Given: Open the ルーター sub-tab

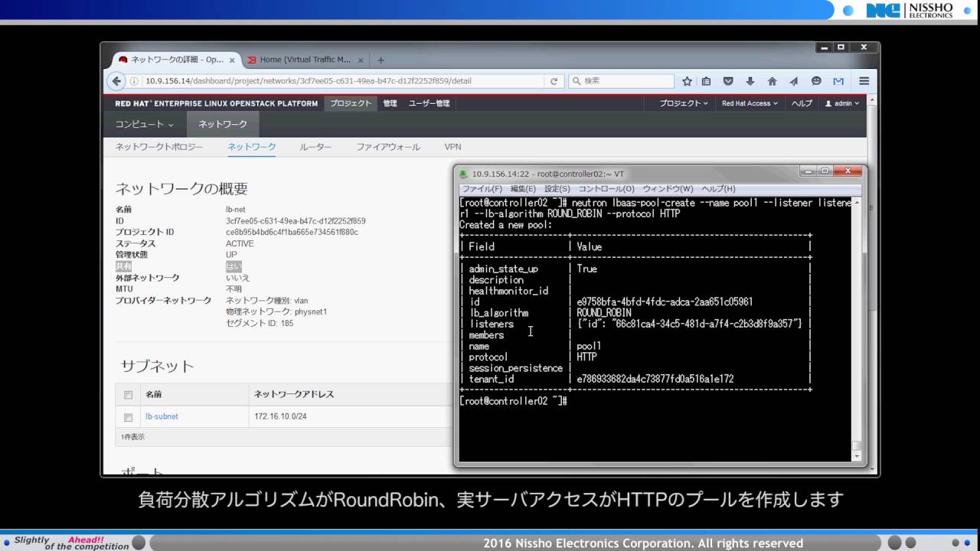Looking at the screenshot, I should click(315, 147).
